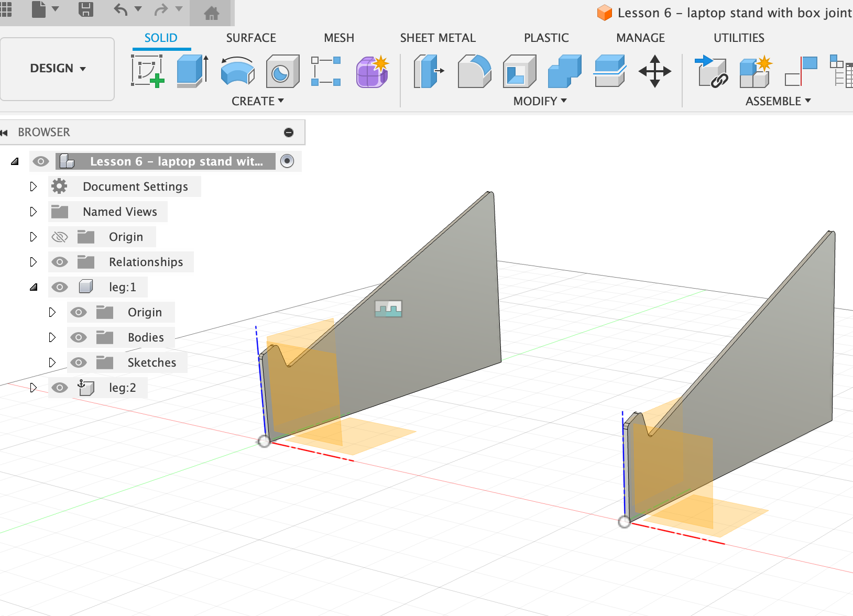853x616 pixels.
Task: Open the CREATE menu
Action: pyautogui.click(x=257, y=101)
